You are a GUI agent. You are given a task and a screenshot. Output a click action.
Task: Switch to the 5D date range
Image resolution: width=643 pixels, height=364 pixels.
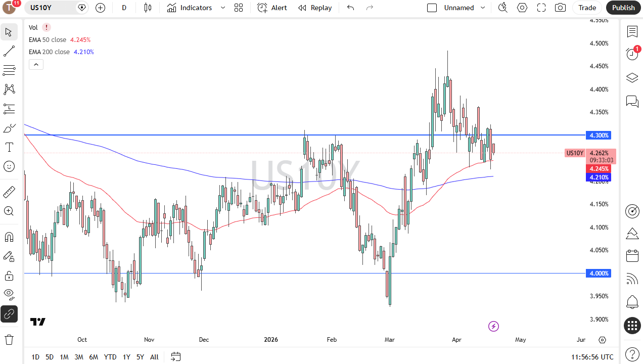click(x=50, y=357)
